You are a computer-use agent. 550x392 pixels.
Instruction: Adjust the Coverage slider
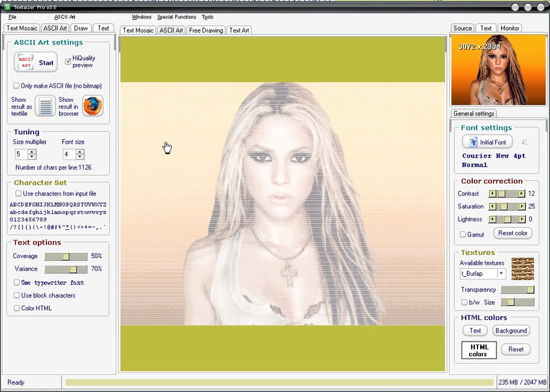pyautogui.click(x=65, y=257)
